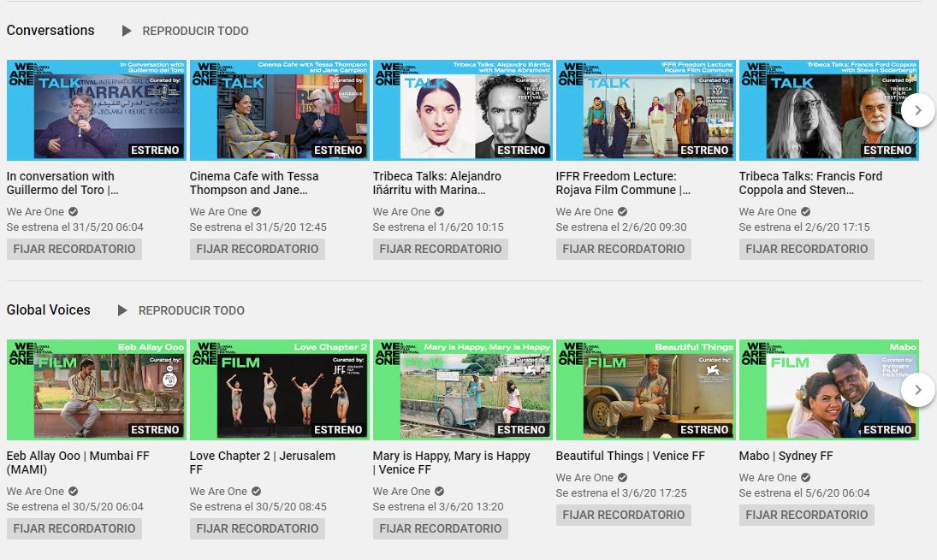Viewport: 937px width, 560px height.
Task: Open Tribeca Talks Iñárritu and Abramović thumbnail
Action: (463, 109)
